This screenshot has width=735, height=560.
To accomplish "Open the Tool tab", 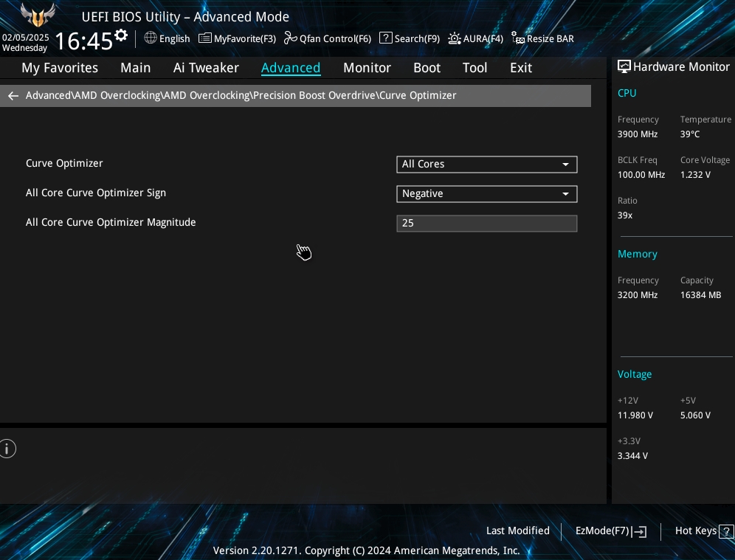I will tap(475, 68).
